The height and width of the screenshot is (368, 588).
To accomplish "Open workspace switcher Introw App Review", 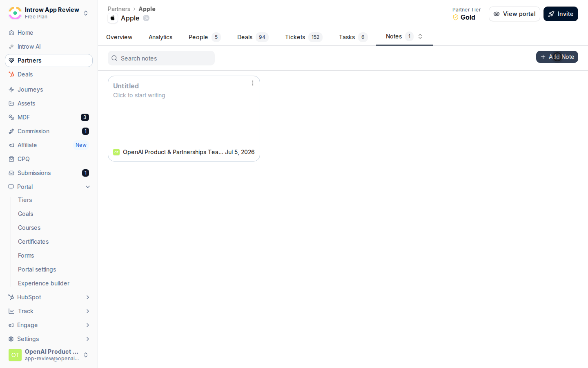I will tap(49, 13).
